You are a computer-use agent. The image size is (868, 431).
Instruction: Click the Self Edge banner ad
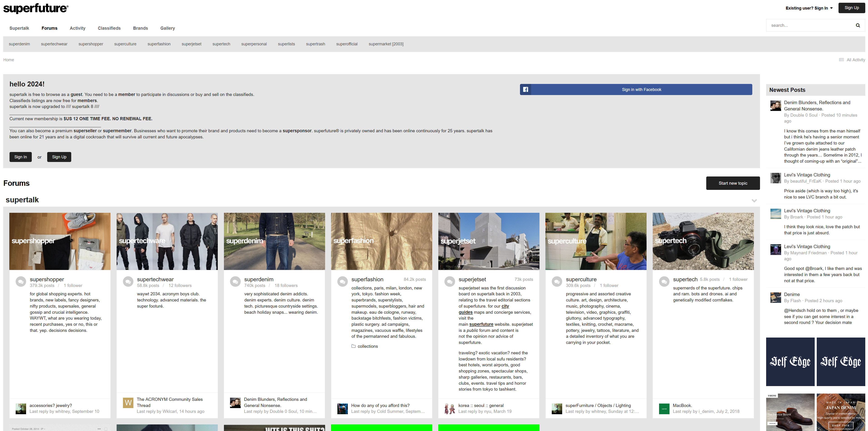point(790,362)
